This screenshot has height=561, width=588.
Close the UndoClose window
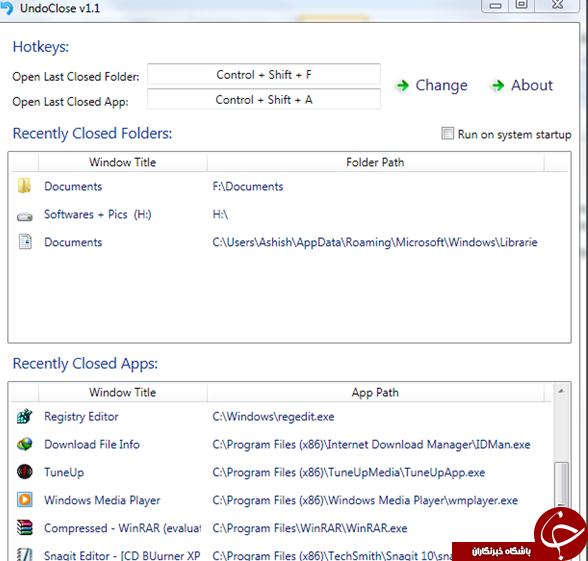558,5
